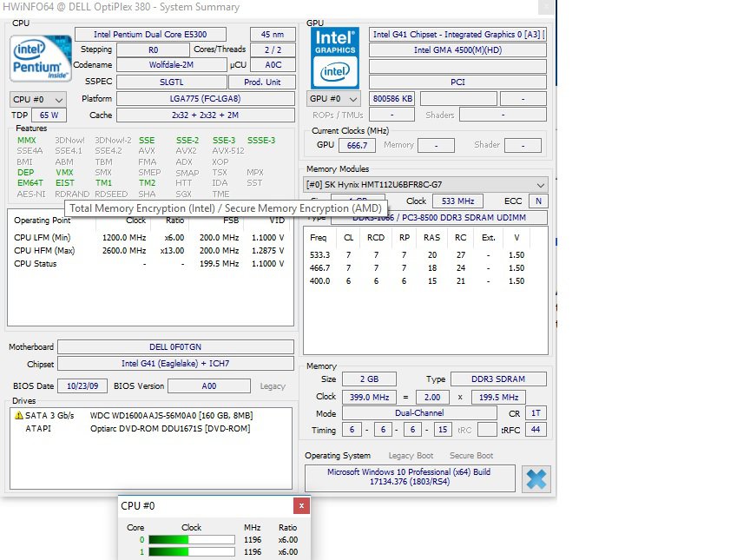
Task: Click the Legacy Boot label
Action: click(411, 455)
